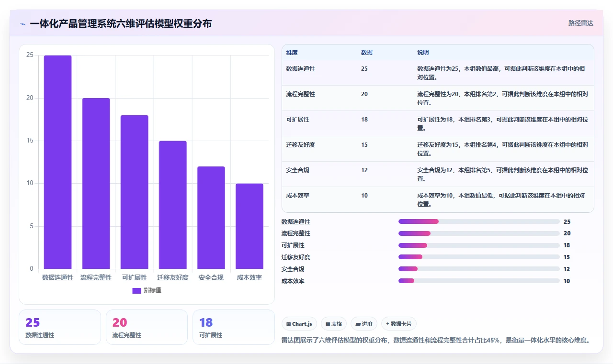Select the 进度 tag chip
This screenshot has height=364, width=613.
tap(364, 324)
